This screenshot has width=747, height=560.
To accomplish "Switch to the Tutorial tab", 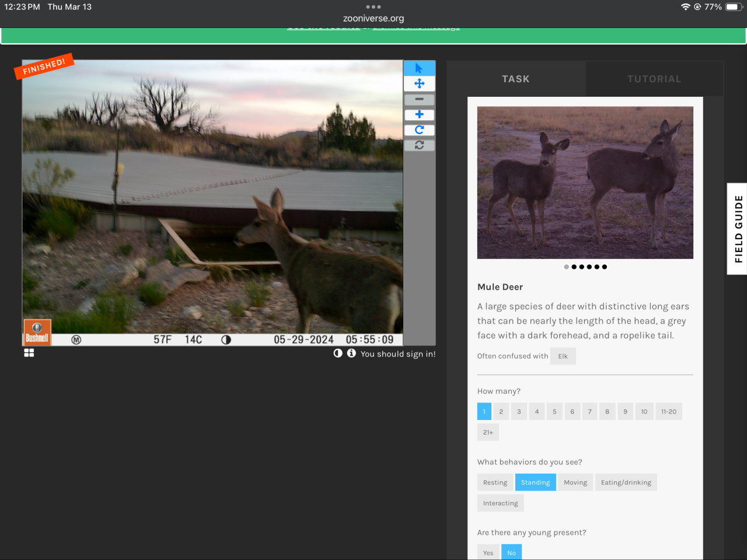I will (654, 79).
